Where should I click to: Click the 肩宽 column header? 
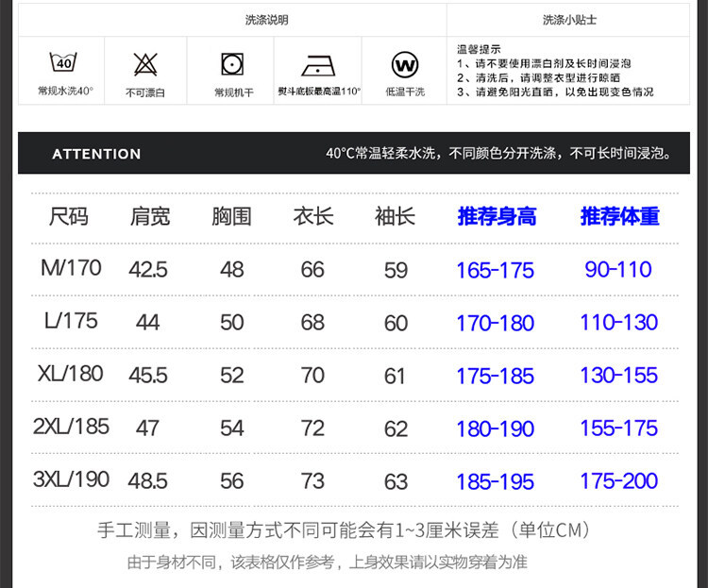pyautogui.click(x=150, y=216)
